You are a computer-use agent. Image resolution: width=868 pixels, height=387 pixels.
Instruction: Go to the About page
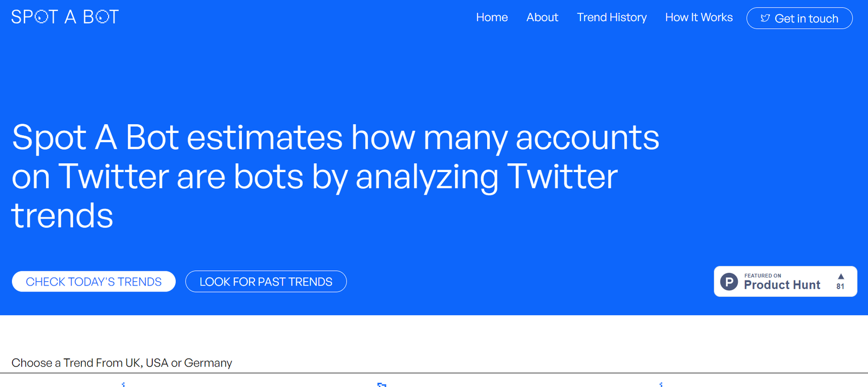(x=542, y=17)
